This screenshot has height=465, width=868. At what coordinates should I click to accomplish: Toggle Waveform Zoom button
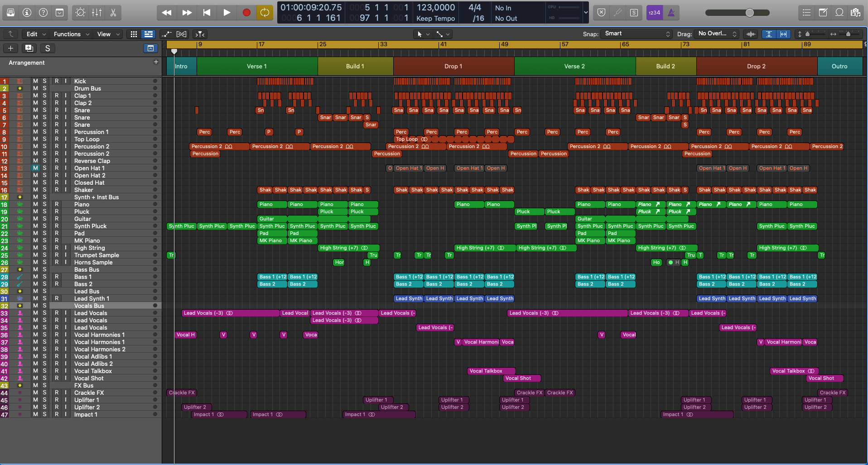click(x=751, y=34)
